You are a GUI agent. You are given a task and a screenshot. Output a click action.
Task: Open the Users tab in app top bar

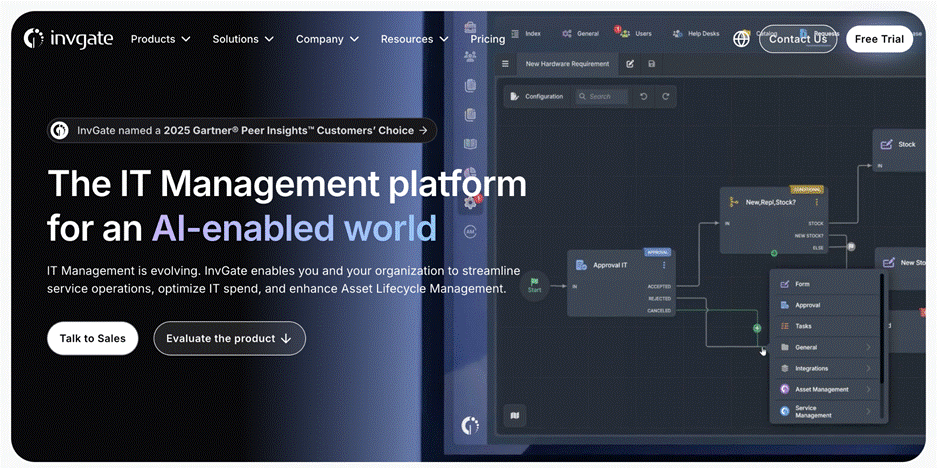[636, 33]
